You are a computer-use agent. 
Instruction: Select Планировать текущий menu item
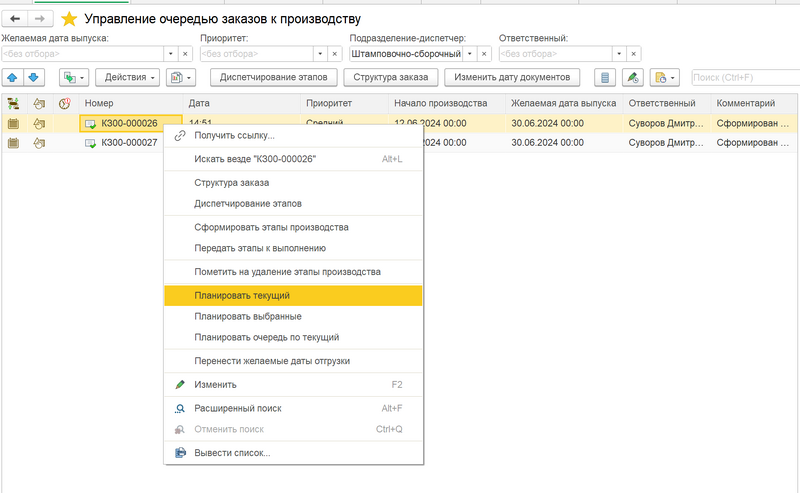point(293,295)
